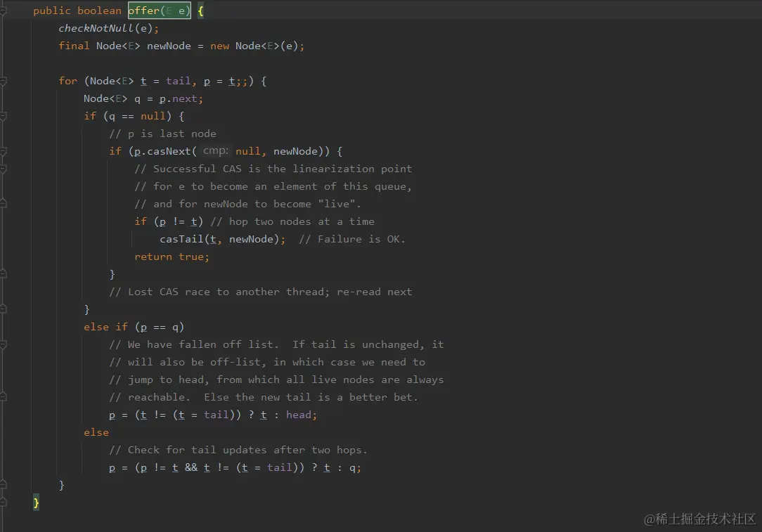Click the 'for' keyword of the loop
Image resolution: width=762 pixels, height=532 pixels.
67,81
